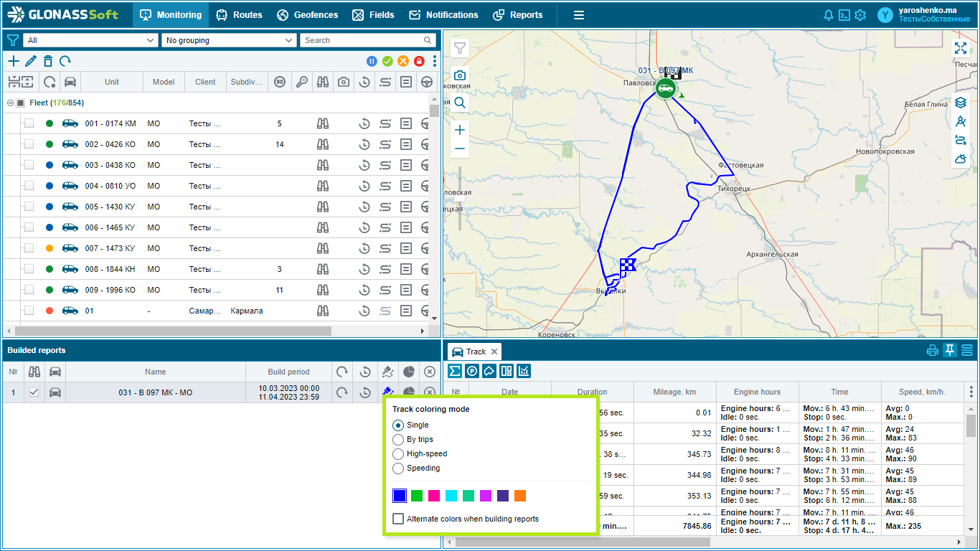
Task: Select the Single coloring mode
Action: pos(399,425)
